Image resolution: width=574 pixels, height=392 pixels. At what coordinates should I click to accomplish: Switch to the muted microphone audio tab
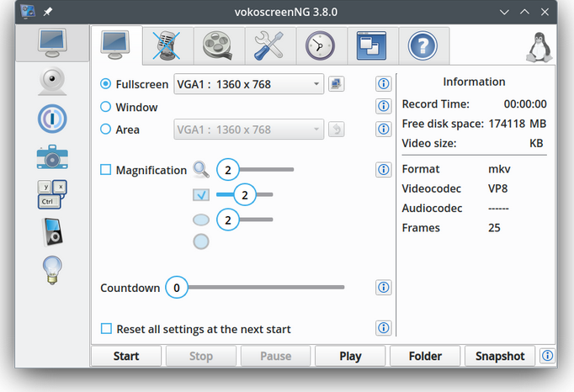pyautogui.click(x=167, y=45)
